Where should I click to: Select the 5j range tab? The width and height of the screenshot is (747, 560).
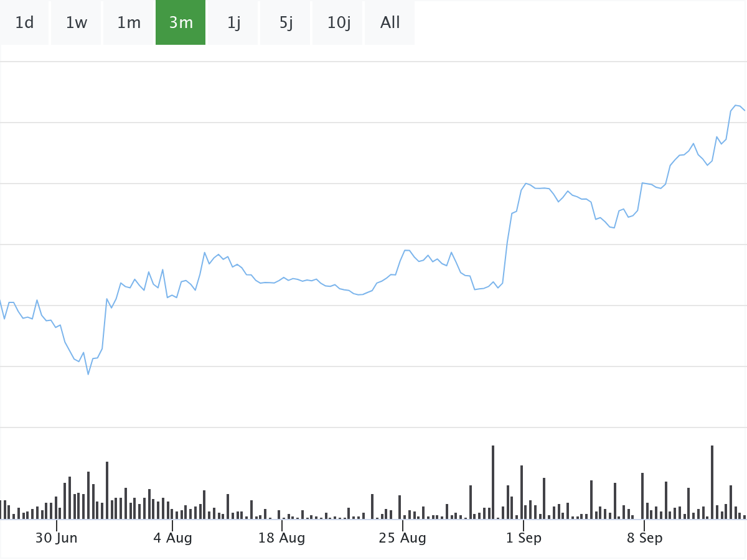286,23
